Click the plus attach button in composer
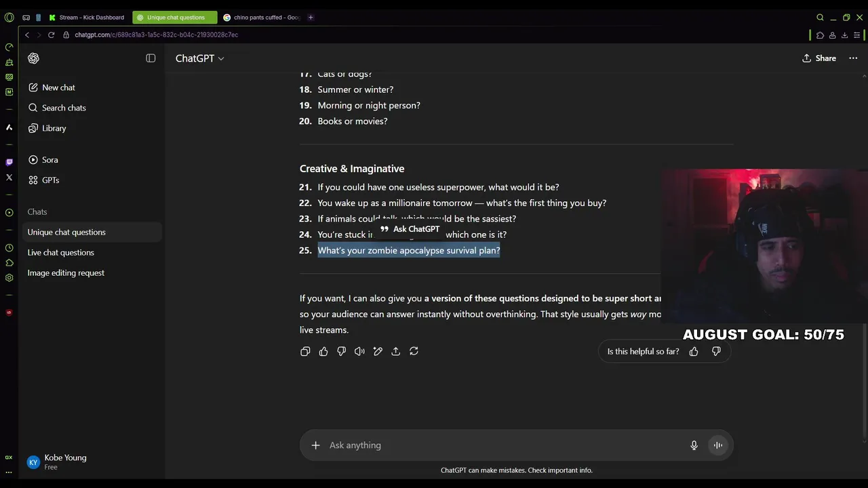Viewport: 868px width, 488px height. pos(315,445)
